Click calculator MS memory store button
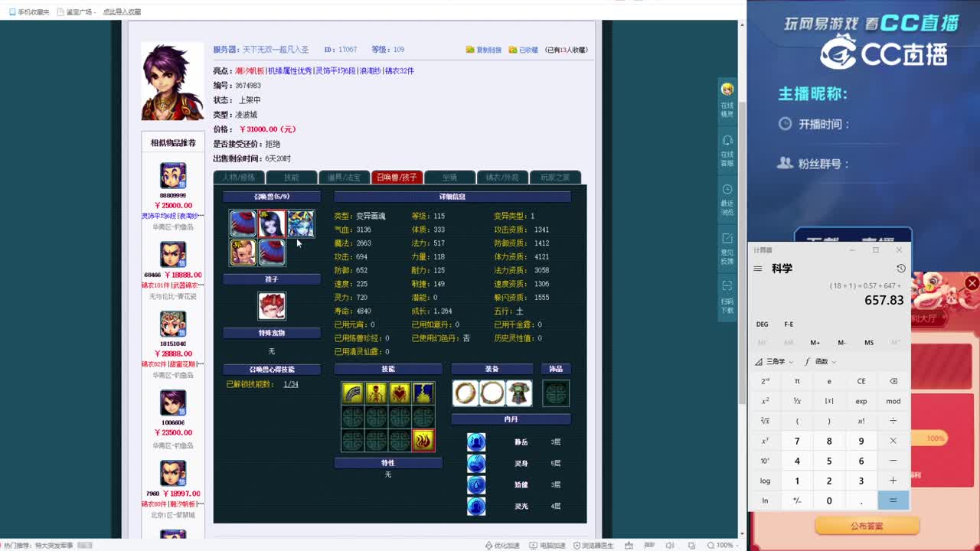980x551 pixels. pyautogui.click(x=869, y=343)
